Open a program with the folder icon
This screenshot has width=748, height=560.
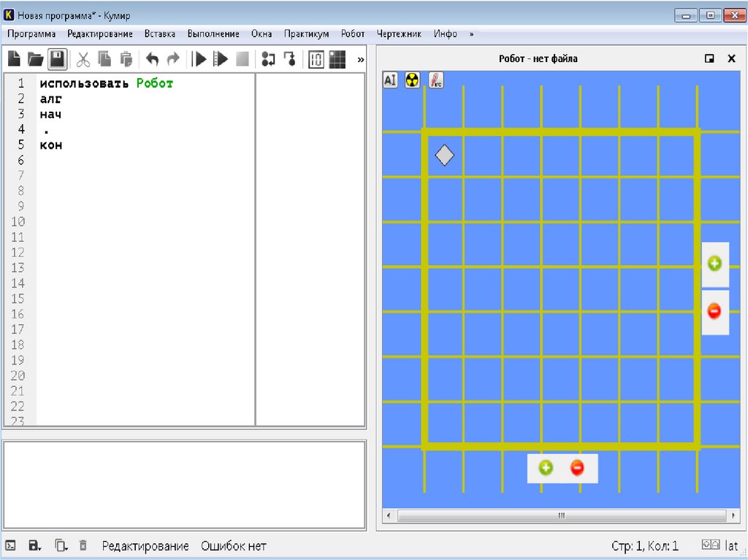(35, 59)
